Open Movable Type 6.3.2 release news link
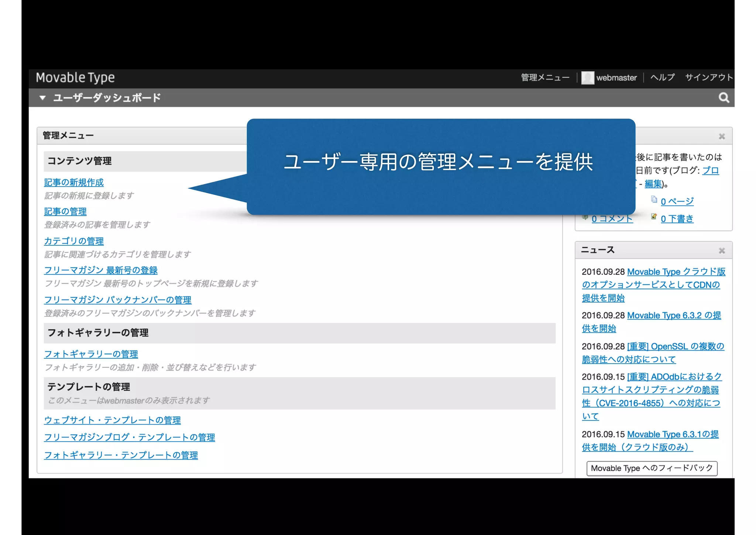The image size is (756, 535). (x=652, y=322)
